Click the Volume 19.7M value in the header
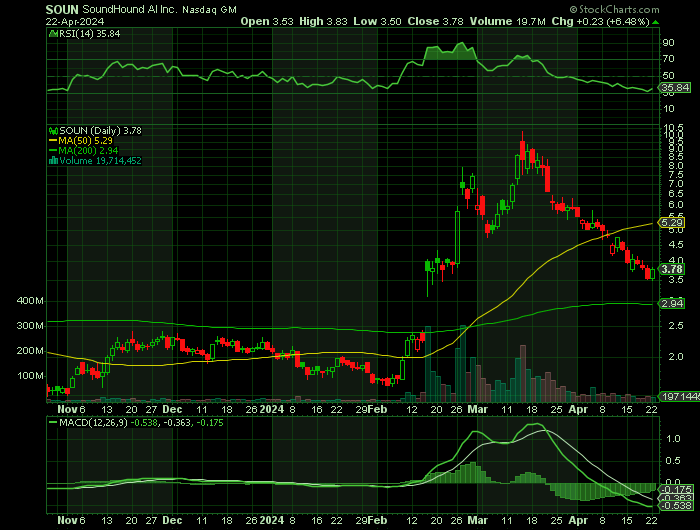 (x=507, y=21)
